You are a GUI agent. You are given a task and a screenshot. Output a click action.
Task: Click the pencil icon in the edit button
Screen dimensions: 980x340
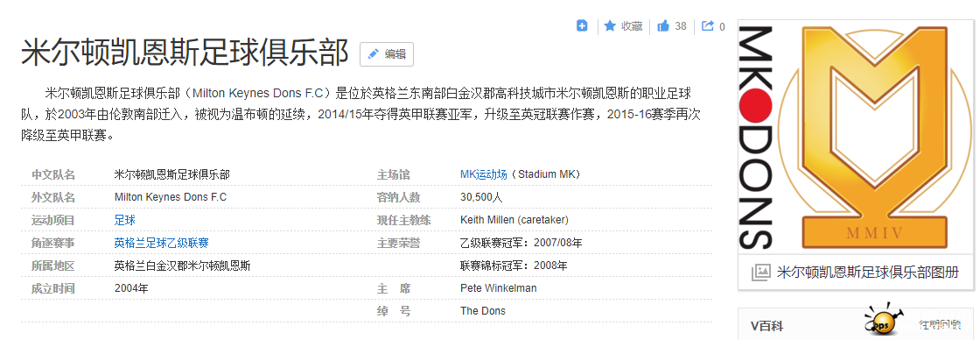tap(373, 53)
